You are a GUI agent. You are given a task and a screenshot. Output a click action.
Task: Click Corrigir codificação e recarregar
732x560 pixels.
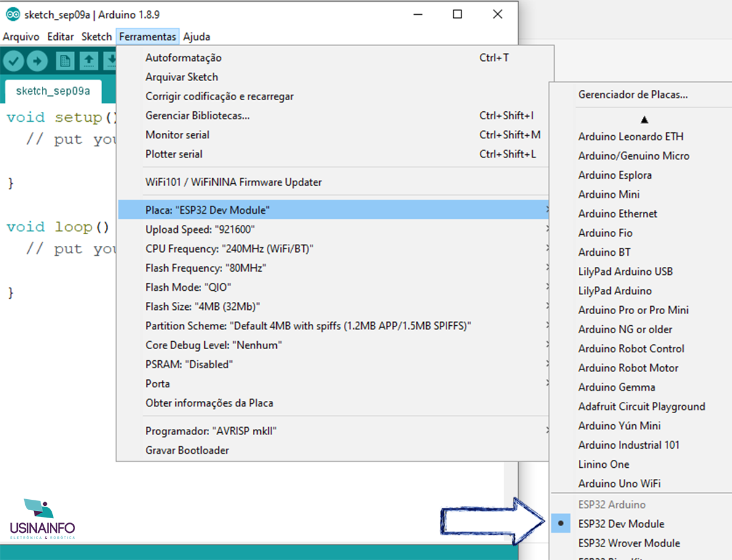pyautogui.click(x=333, y=96)
